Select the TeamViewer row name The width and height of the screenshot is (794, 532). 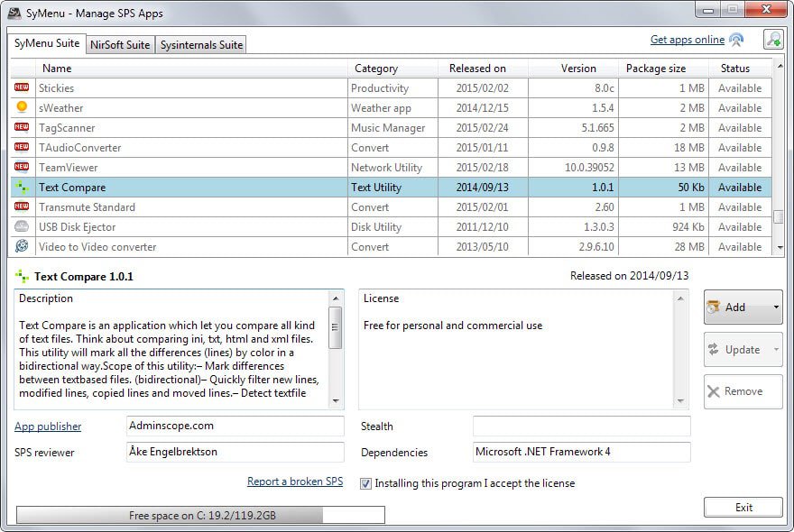69,167
